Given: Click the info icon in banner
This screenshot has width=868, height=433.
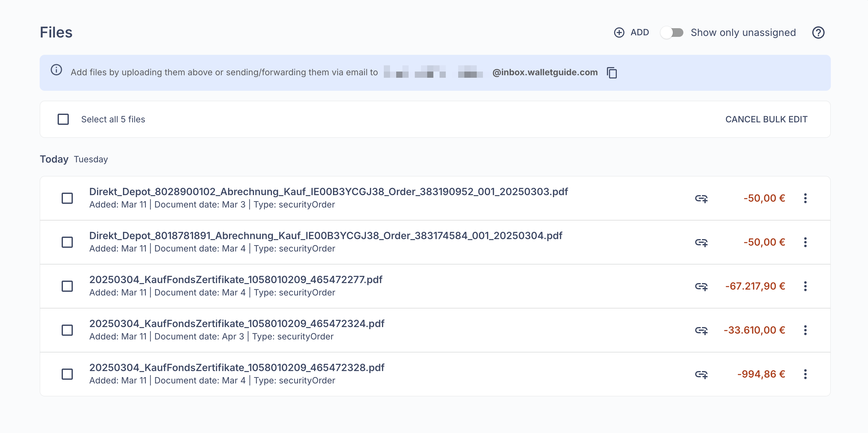Looking at the screenshot, I should point(56,70).
